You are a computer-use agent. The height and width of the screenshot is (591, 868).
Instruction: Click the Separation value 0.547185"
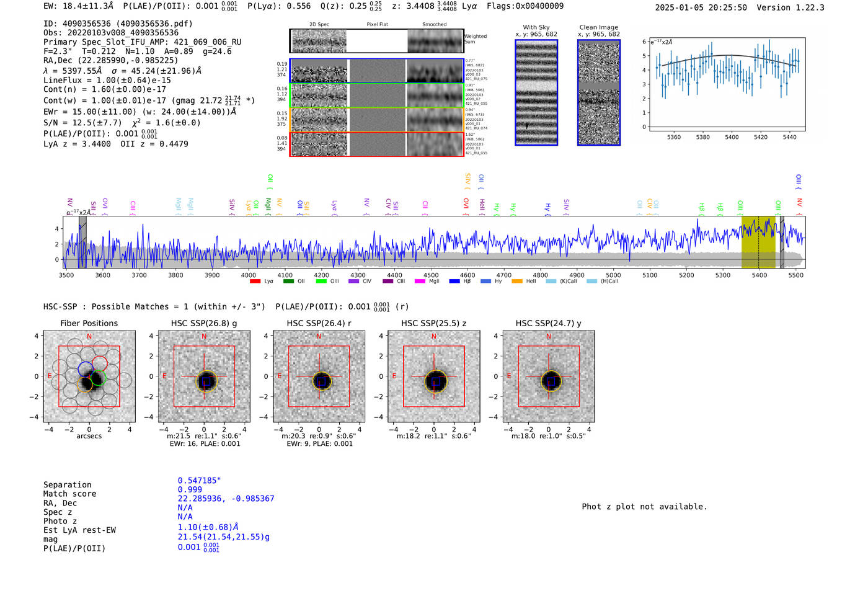200,481
